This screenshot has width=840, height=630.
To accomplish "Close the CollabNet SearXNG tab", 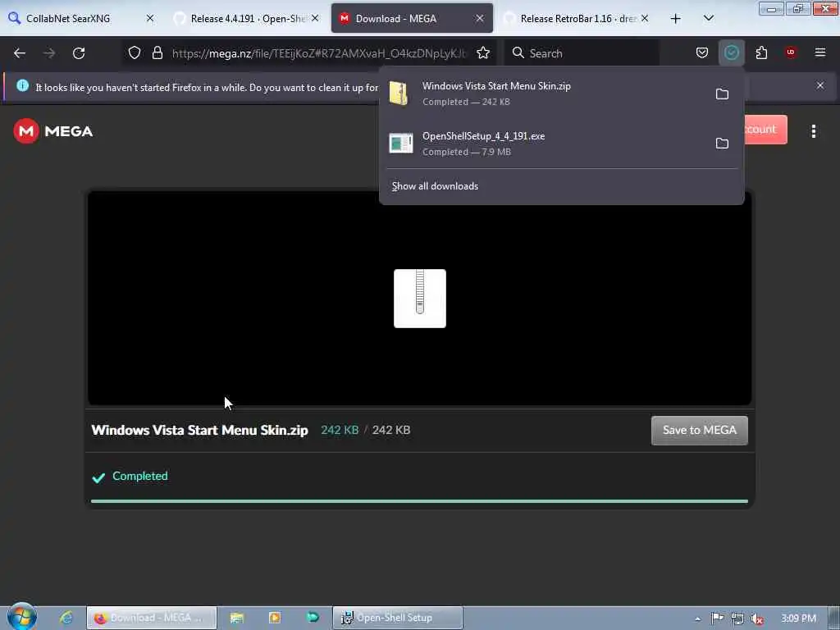I will click(x=150, y=18).
